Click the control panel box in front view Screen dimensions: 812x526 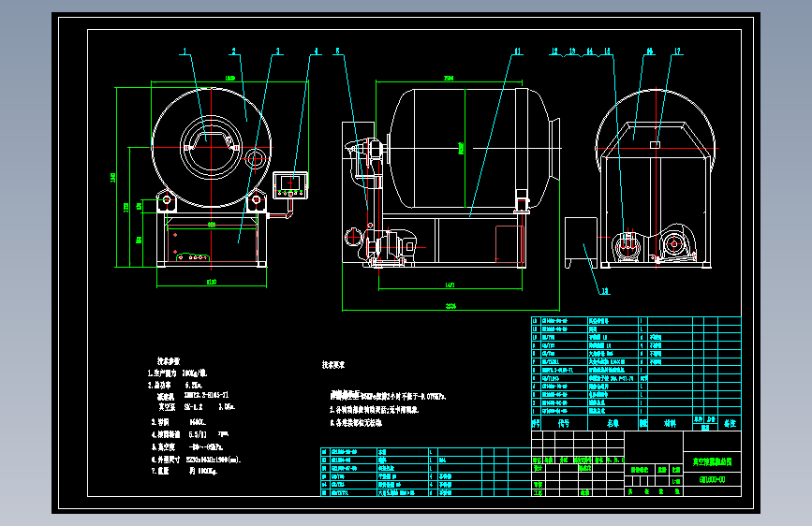[x=290, y=184]
